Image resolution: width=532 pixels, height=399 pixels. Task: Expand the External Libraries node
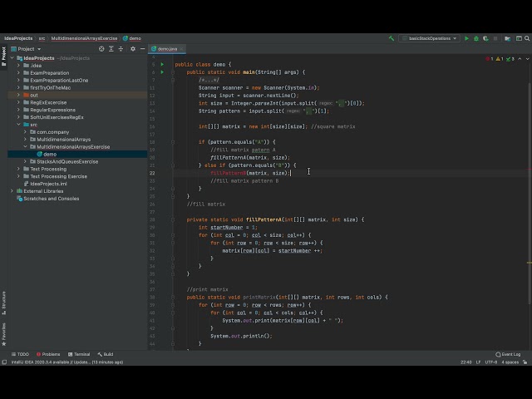coord(12,191)
